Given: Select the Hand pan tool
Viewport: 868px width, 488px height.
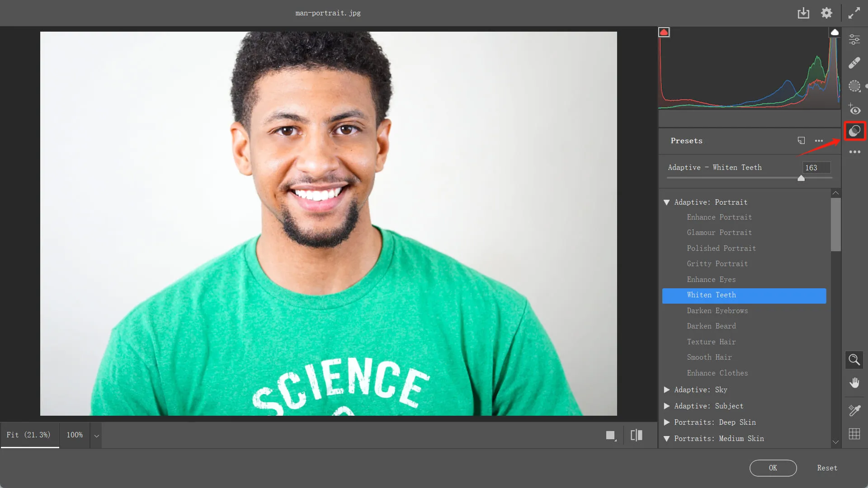Looking at the screenshot, I should pyautogui.click(x=854, y=383).
